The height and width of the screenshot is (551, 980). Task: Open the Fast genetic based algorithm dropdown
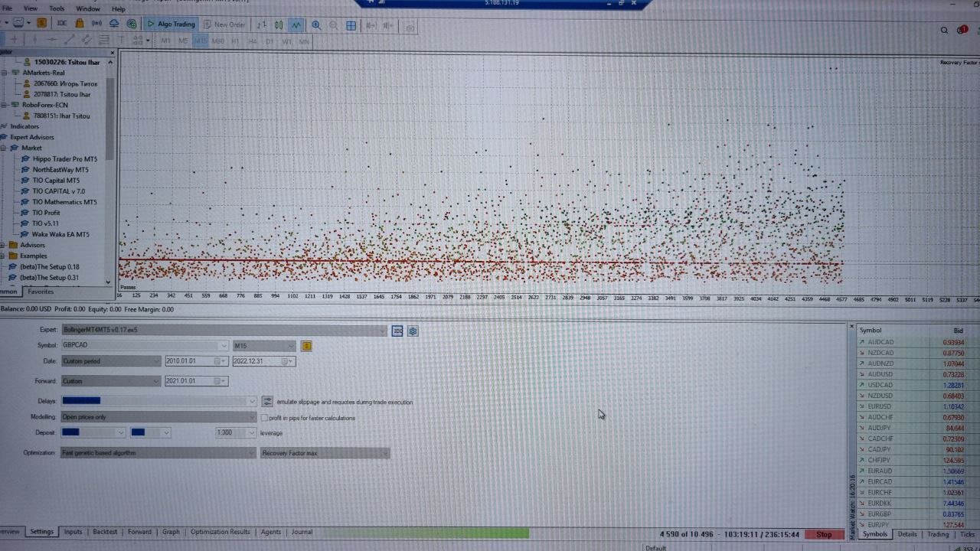pyautogui.click(x=158, y=453)
